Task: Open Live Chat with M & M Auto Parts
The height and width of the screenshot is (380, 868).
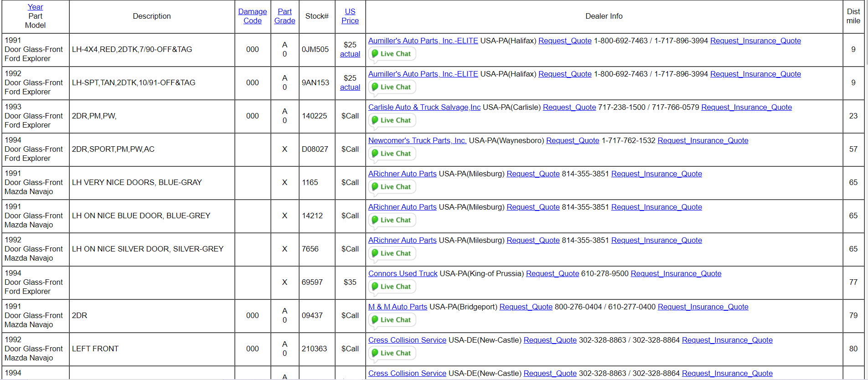Action: pos(392,320)
